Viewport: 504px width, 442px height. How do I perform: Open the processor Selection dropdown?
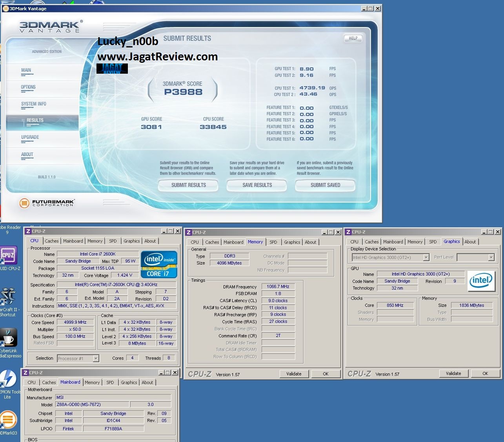pyautogui.click(x=96, y=359)
